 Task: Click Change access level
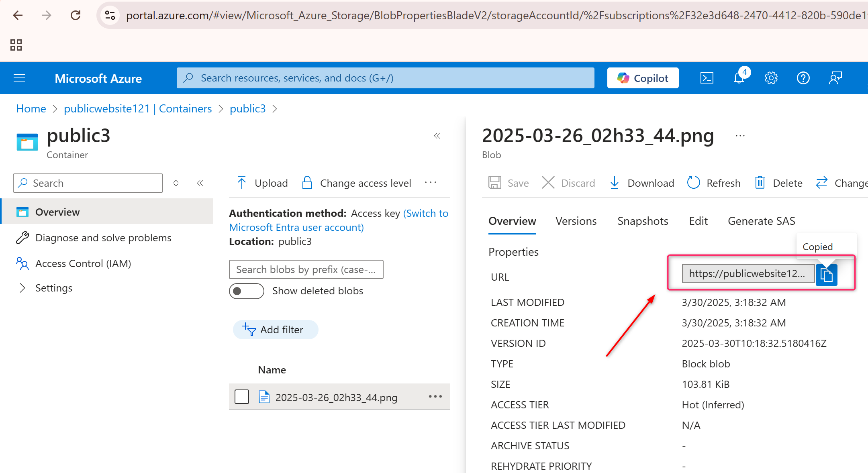click(x=357, y=183)
